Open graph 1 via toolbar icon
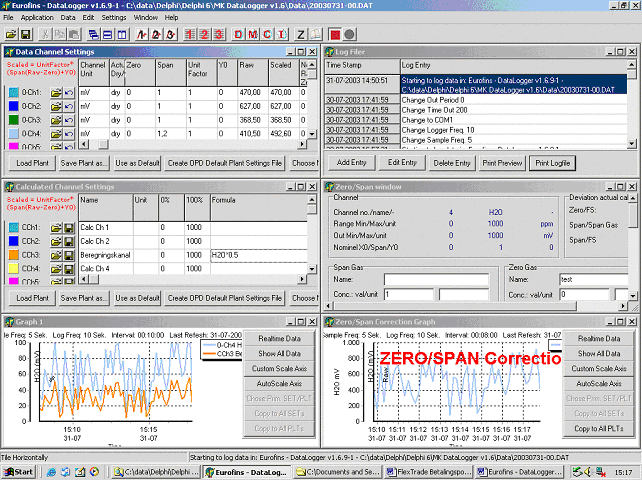Screen dimensions: 642x482 (142, 34)
